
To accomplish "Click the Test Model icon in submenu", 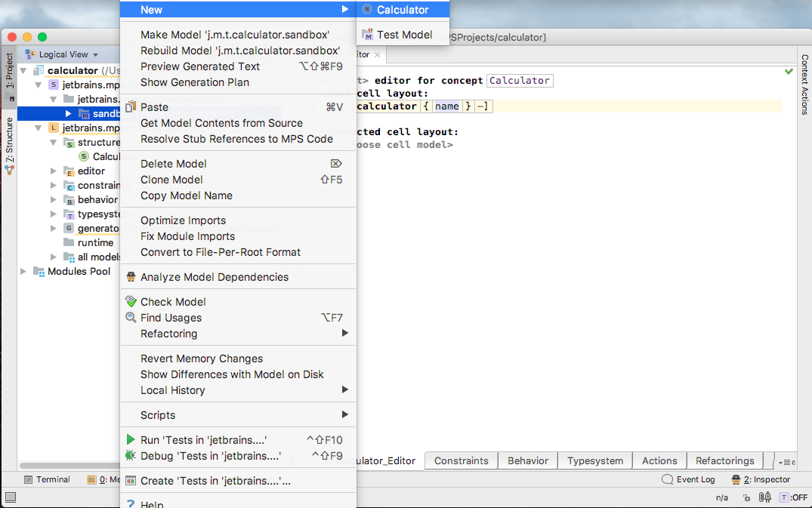I will tap(368, 35).
